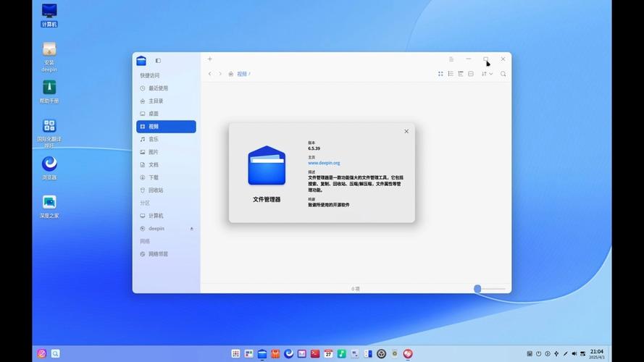Select 文档 in the sidebar
Screen dimensions: 644x362
[x=166, y=164]
